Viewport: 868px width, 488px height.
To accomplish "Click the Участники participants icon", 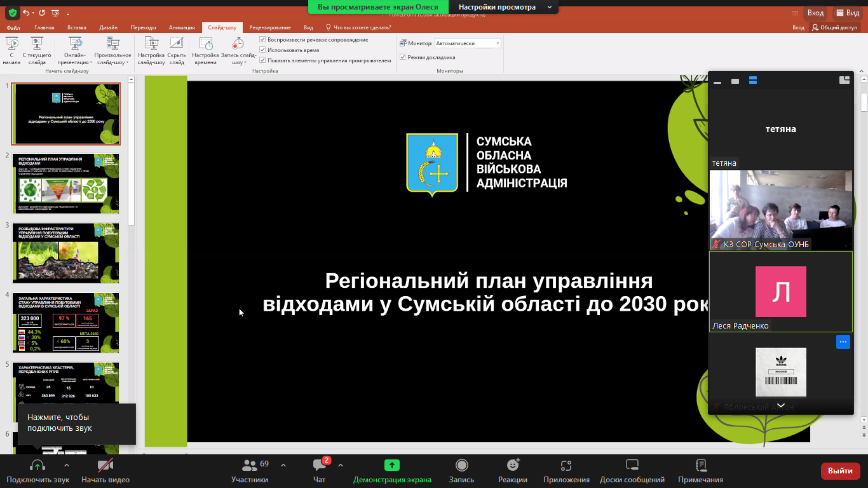I will click(249, 466).
